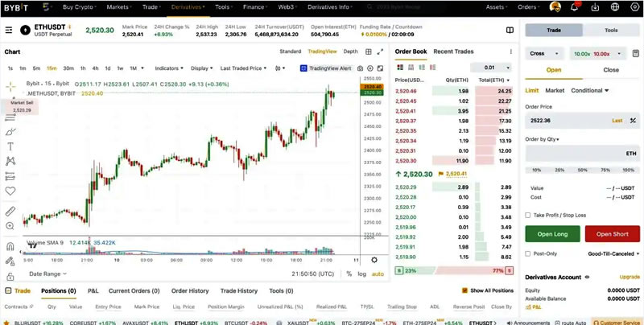The image size is (644, 325).
Task: Switch to Recent Trades tab
Action: tap(453, 51)
